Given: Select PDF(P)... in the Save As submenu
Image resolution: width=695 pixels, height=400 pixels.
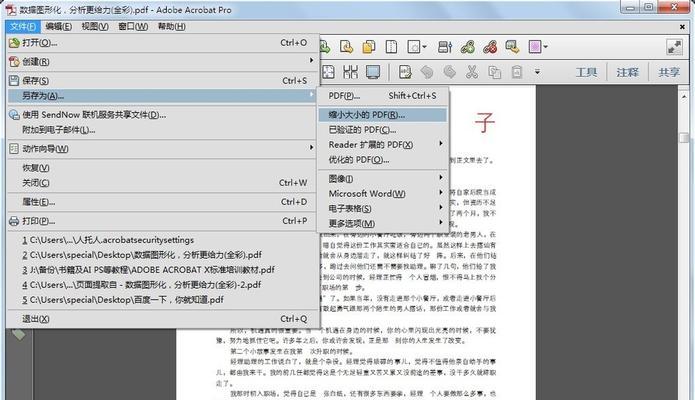Looking at the screenshot, I should click(x=383, y=96).
